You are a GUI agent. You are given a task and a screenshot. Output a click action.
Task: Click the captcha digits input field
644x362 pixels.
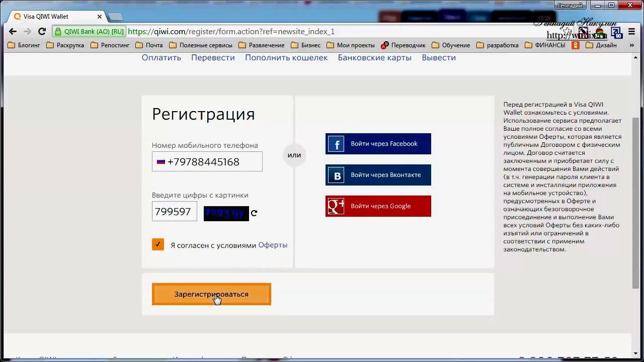click(x=175, y=211)
